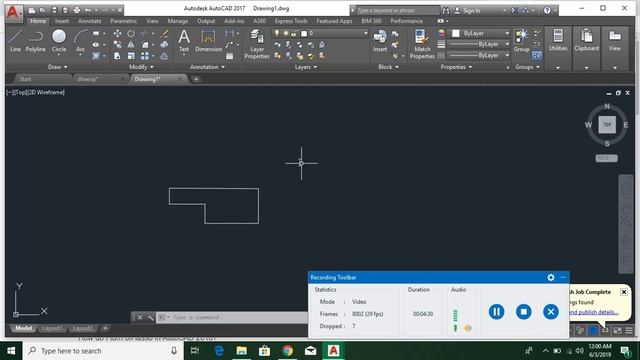Open File Explorer from the taskbar
The width and height of the screenshot is (640, 360).
click(x=242, y=351)
